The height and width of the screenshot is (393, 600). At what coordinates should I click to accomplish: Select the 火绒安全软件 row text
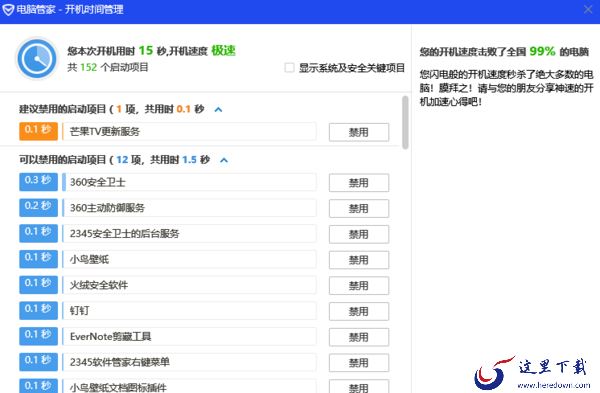pos(99,285)
